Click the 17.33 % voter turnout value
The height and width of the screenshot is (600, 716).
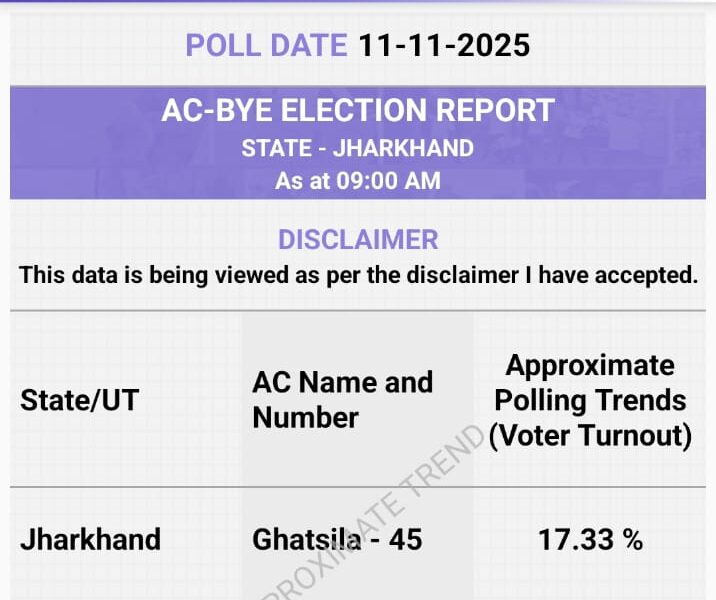[590, 540]
